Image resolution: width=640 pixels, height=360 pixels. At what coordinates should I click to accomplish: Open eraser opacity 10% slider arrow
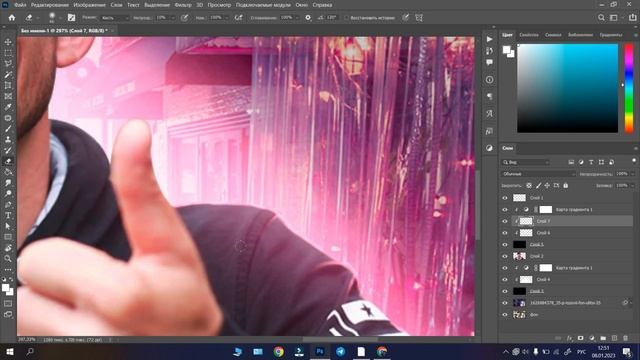173,18
